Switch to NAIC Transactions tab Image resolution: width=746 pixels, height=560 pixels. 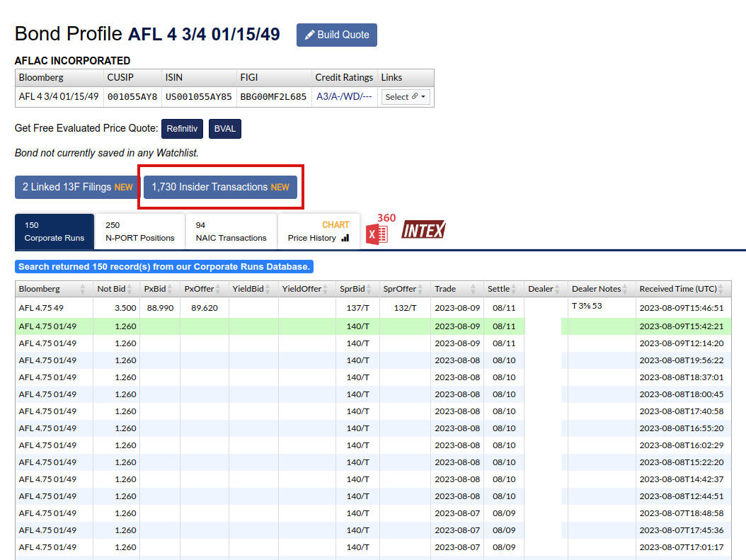[x=231, y=232]
